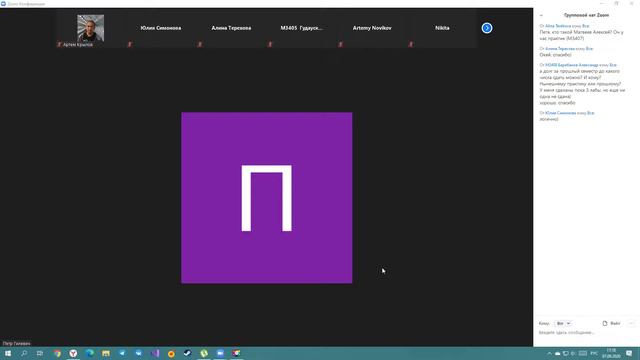
Task: Switch to the Zoom taskbar icon
Action: coord(220,353)
